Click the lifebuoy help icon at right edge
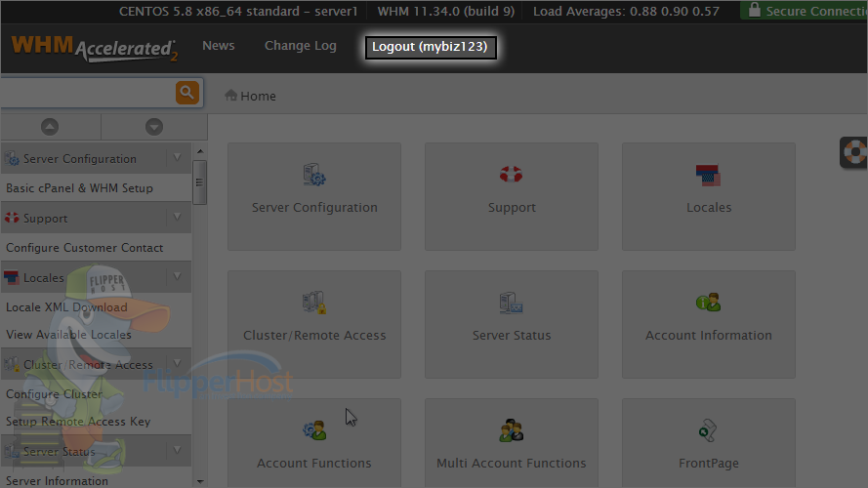The width and height of the screenshot is (868, 488). [854, 152]
